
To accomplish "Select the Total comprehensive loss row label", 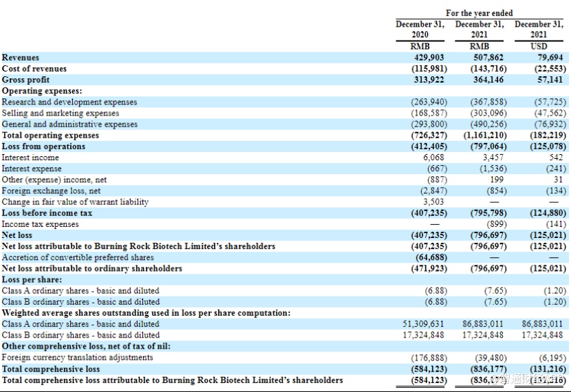I will pyautogui.click(x=51, y=369).
